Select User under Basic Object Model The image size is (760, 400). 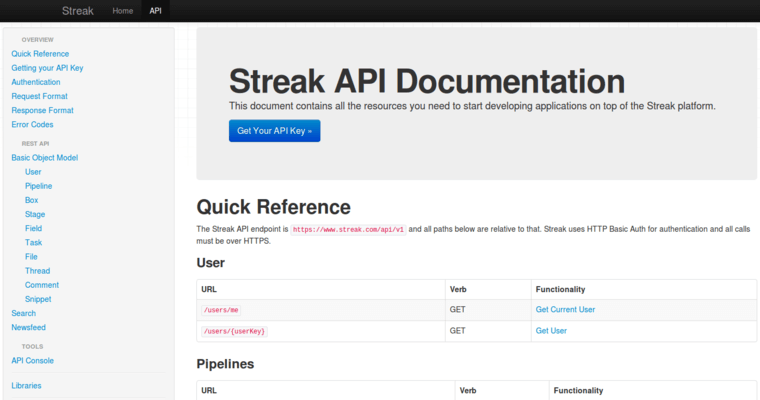(x=33, y=172)
